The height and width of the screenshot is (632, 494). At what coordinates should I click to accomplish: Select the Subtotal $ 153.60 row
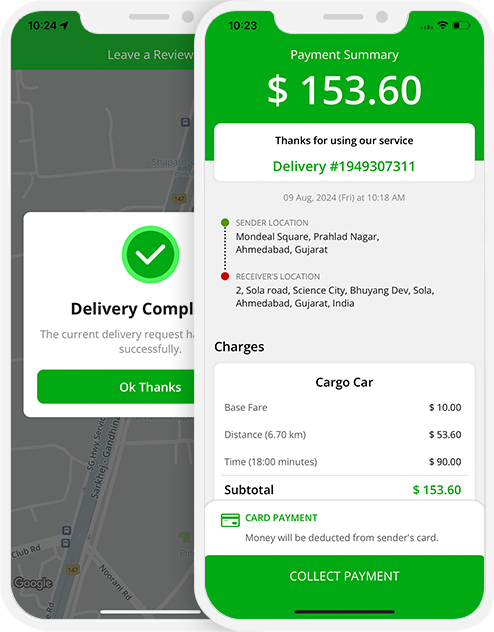[x=343, y=490]
